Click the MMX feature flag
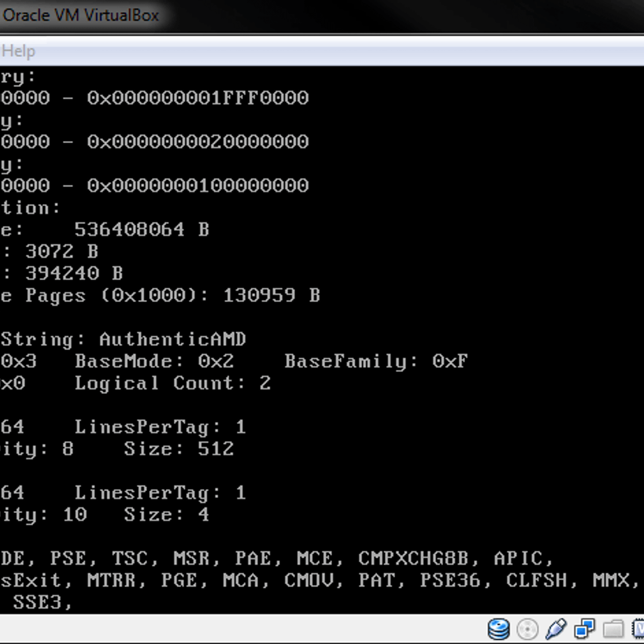This screenshot has width=644, height=644. 611,581
